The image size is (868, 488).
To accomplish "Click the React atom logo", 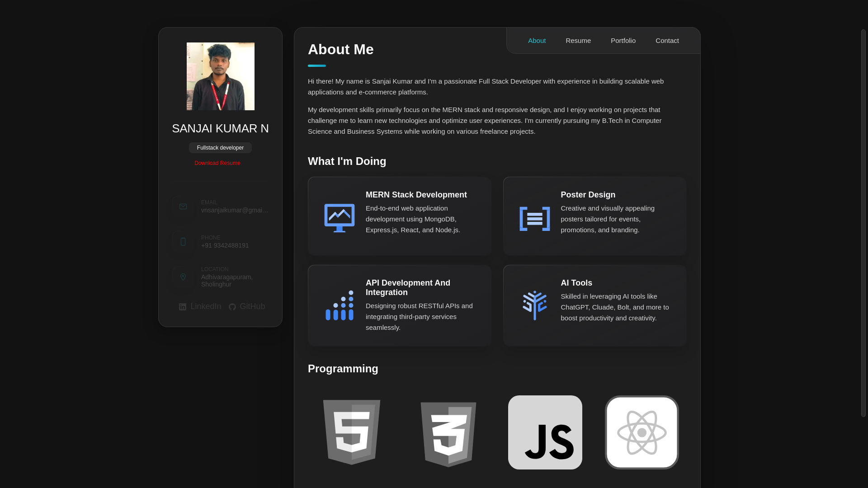I will point(642,432).
